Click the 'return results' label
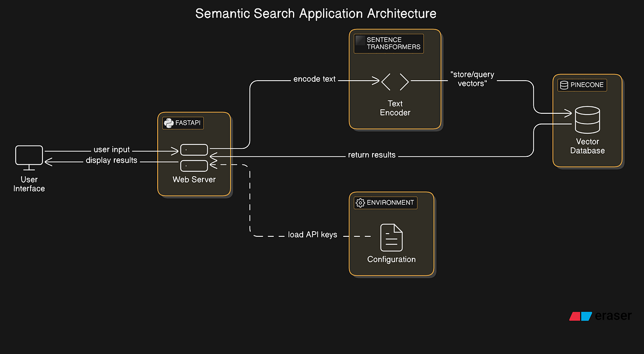This screenshot has height=354, width=644. (x=371, y=155)
